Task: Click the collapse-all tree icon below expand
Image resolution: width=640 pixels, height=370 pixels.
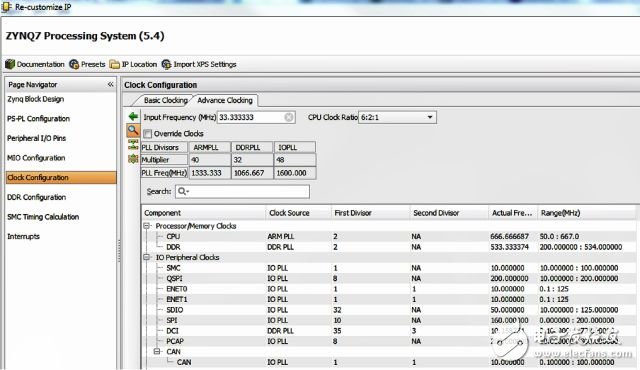Action: click(x=133, y=159)
